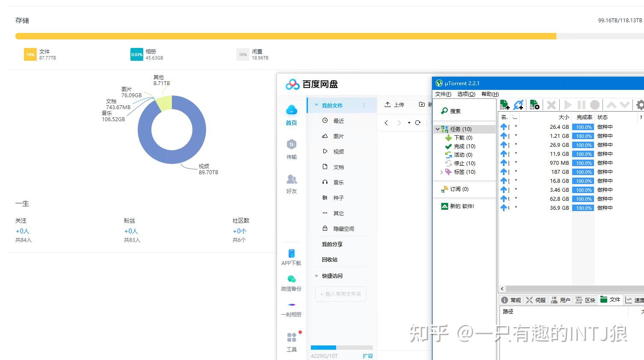This screenshot has height=360, width=644.
Task: Open 回收站 recycle bin in Baidu Netdisk
Action: [330, 259]
